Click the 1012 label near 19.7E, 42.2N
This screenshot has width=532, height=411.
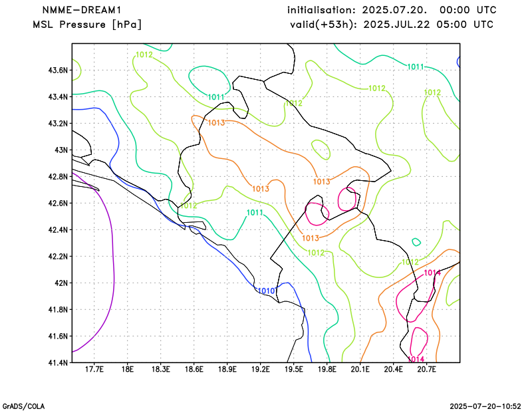tap(316, 253)
